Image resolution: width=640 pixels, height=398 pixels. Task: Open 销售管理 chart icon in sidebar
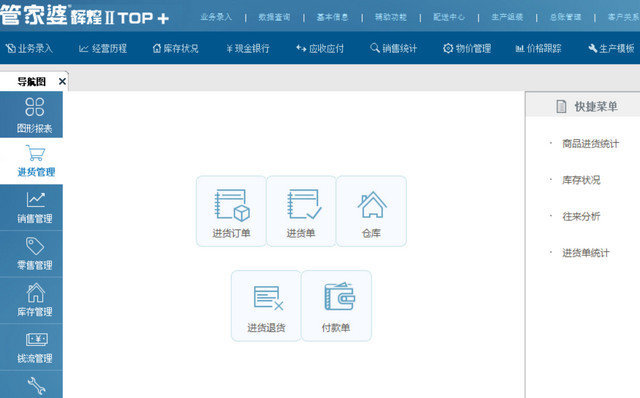[x=31, y=207]
